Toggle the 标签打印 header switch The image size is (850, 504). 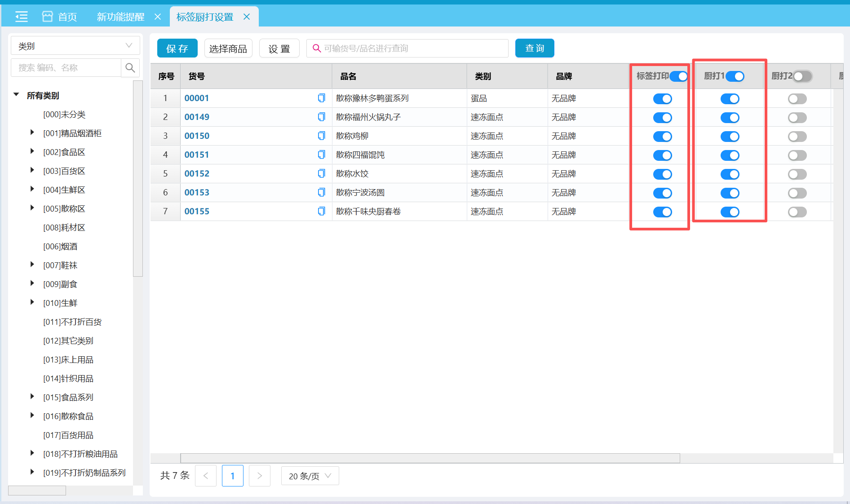point(678,76)
